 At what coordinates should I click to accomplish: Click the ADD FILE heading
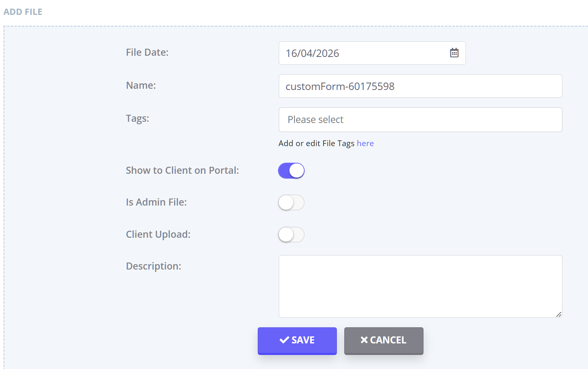(x=23, y=12)
